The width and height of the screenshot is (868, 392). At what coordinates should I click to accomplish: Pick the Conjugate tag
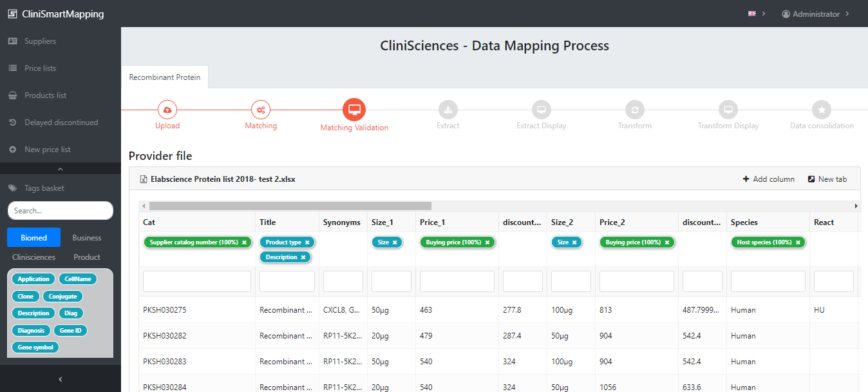(x=63, y=297)
